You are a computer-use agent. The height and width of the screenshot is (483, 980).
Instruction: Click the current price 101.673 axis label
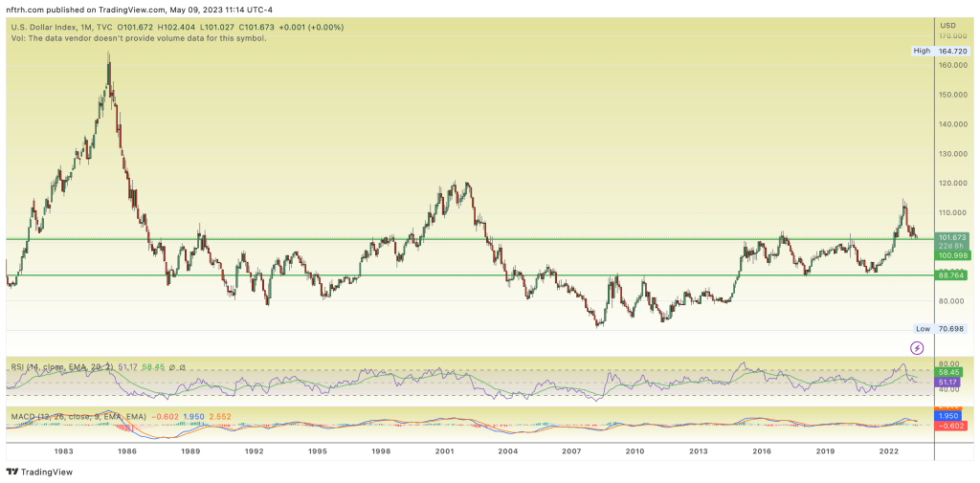[951, 237]
